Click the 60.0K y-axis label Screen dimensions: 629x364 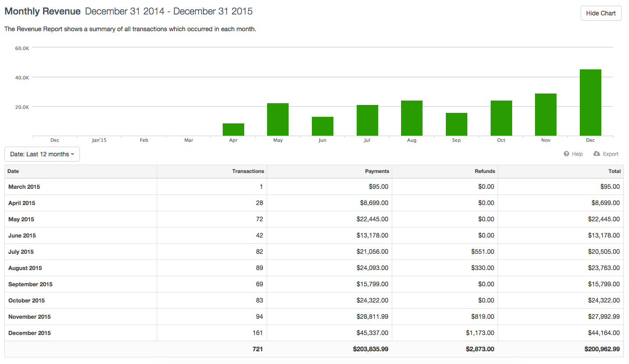click(x=22, y=48)
